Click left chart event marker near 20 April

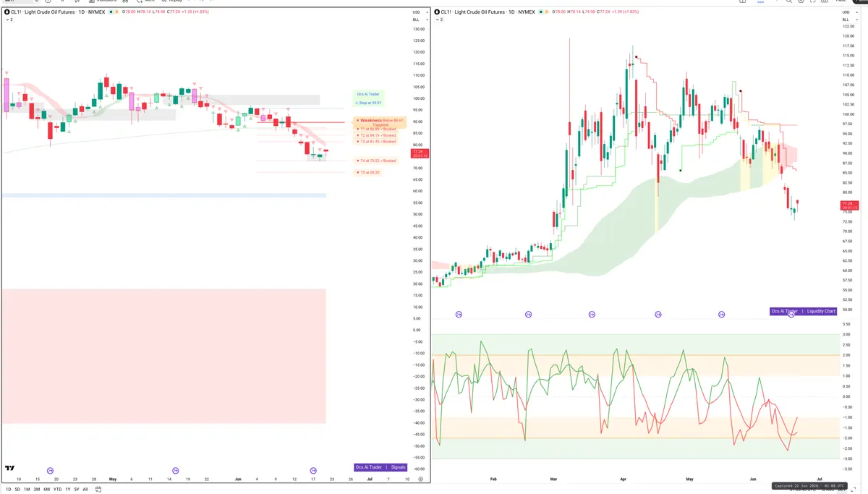click(50, 470)
